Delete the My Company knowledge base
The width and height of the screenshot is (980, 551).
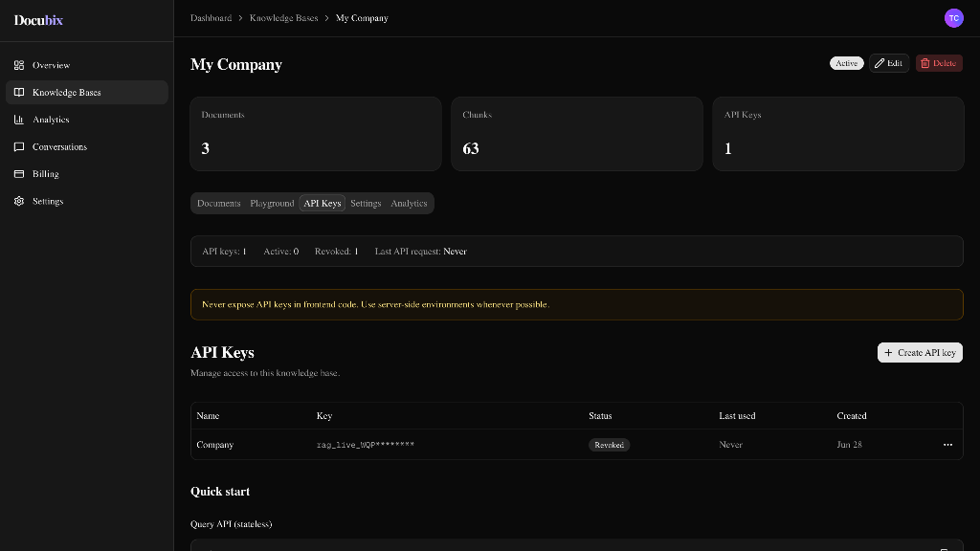tap(939, 63)
